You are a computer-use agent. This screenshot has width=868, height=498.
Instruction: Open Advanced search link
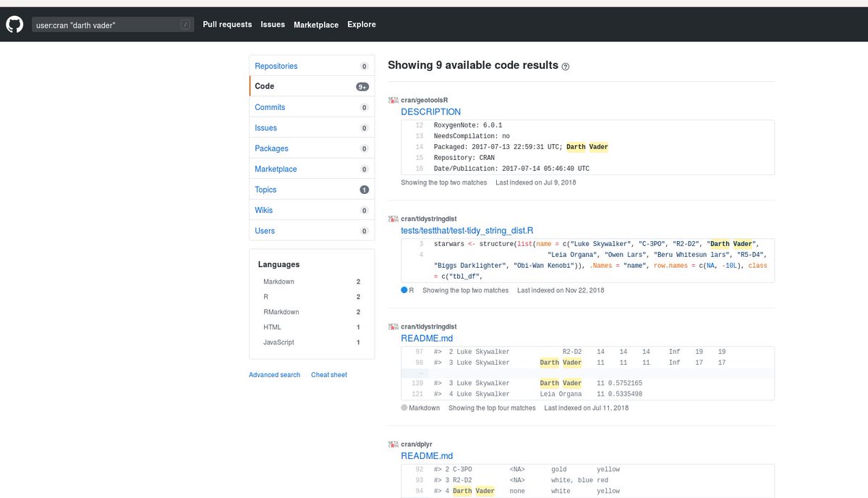[x=274, y=375]
